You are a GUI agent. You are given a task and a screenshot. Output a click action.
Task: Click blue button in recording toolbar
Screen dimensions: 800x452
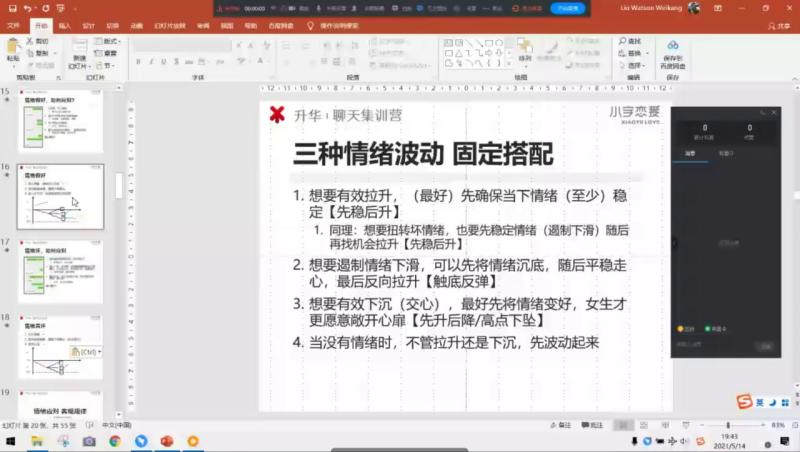(568, 8)
